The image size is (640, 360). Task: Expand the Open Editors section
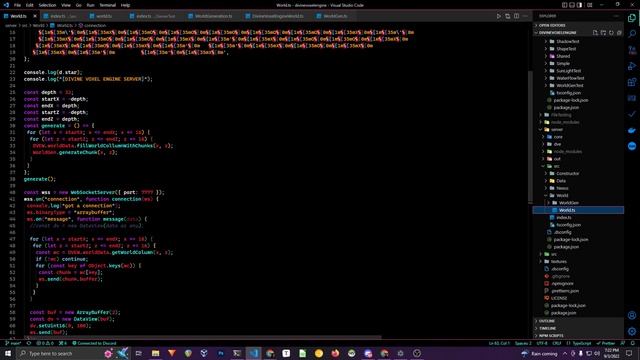coord(578,25)
